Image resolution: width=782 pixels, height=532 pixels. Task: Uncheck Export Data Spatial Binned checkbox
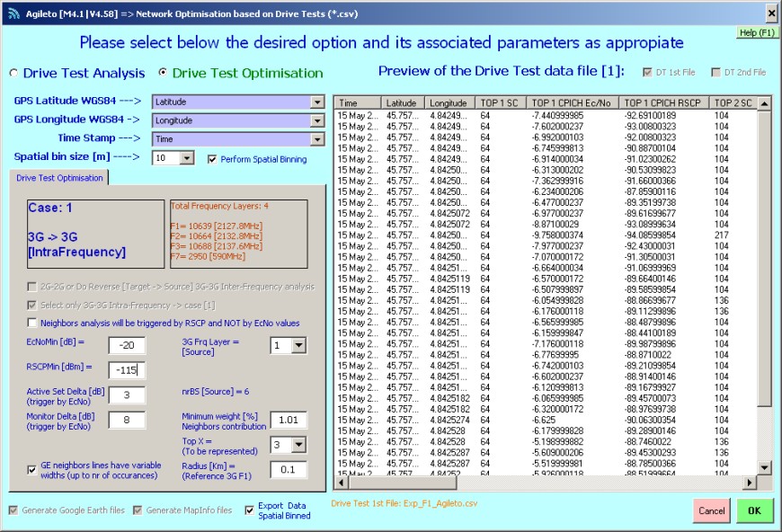pyautogui.click(x=249, y=510)
